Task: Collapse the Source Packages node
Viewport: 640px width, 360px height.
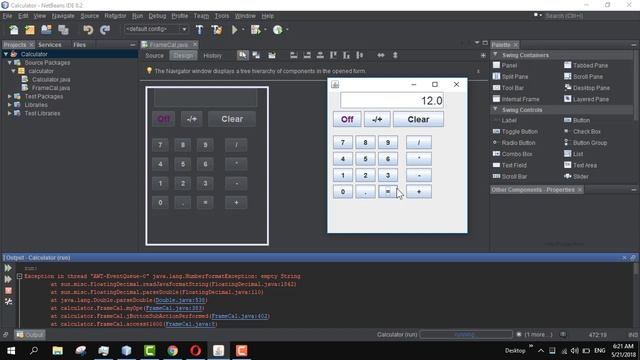Action: 9,62
